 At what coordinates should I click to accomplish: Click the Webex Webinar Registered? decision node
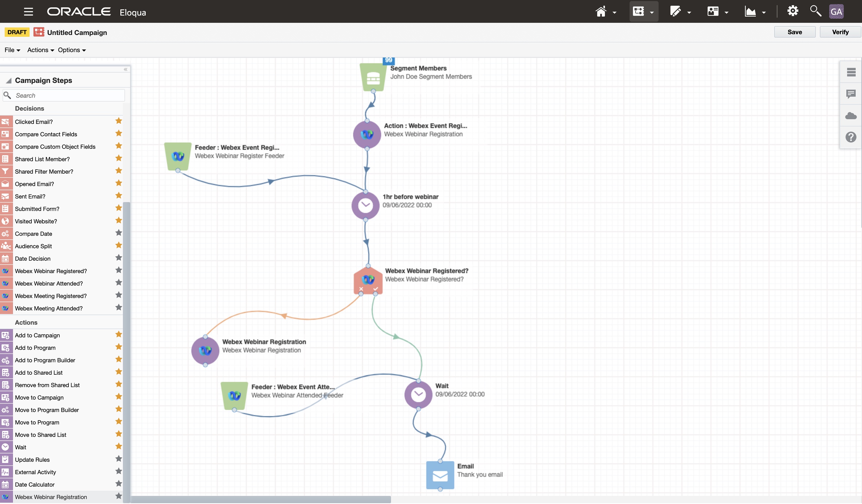[x=367, y=279]
